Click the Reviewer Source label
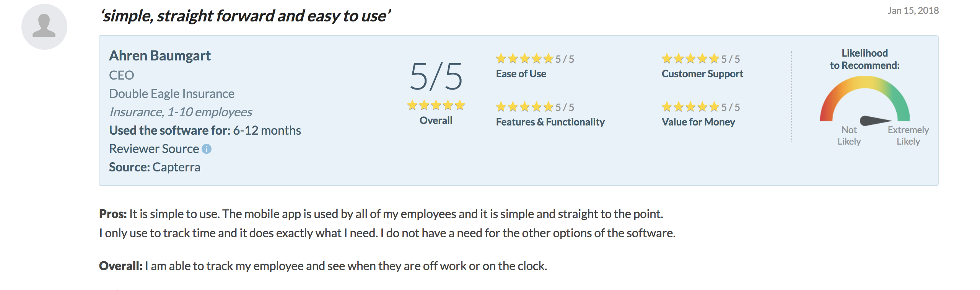The width and height of the screenshot is (980, 290). pos(154,149)
